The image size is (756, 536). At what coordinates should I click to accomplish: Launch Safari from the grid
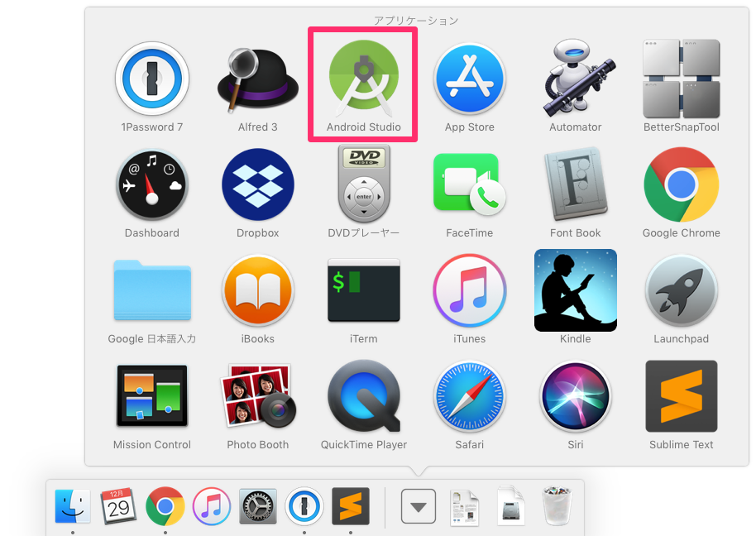[x=469, y=396]
